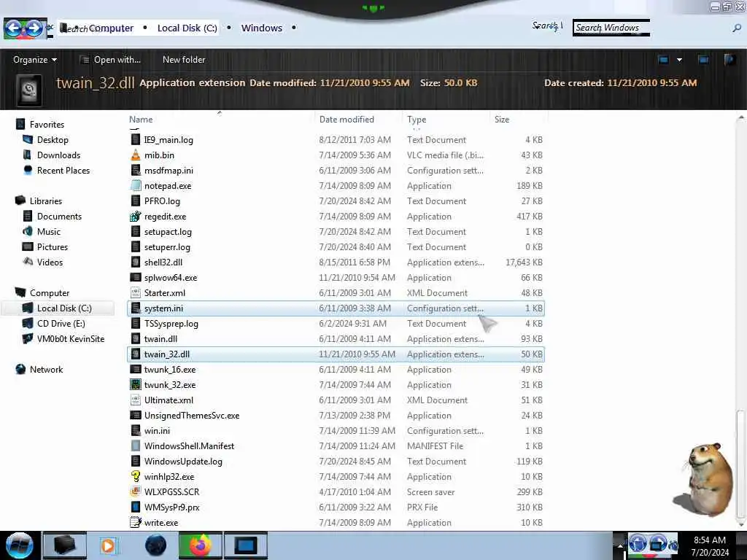This screenshot has width=747, height=560.
Task: Expand the view options dropdown arrow
Action: point(679,60)
